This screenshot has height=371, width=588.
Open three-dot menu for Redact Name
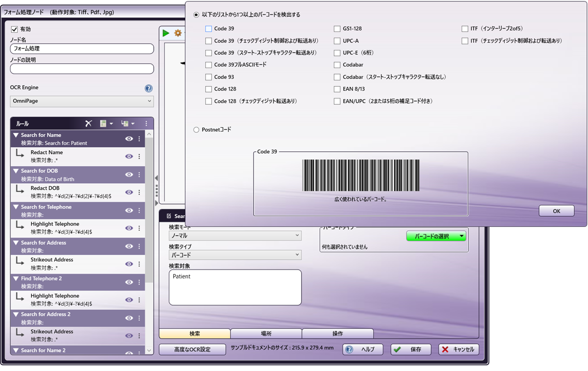coord(139,156)
